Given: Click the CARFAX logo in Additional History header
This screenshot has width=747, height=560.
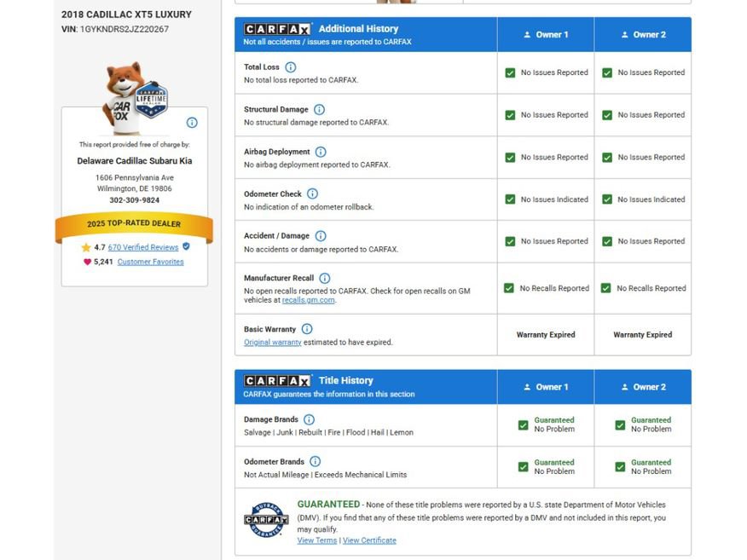Looking at the screenshot, I should click(277, 29).
